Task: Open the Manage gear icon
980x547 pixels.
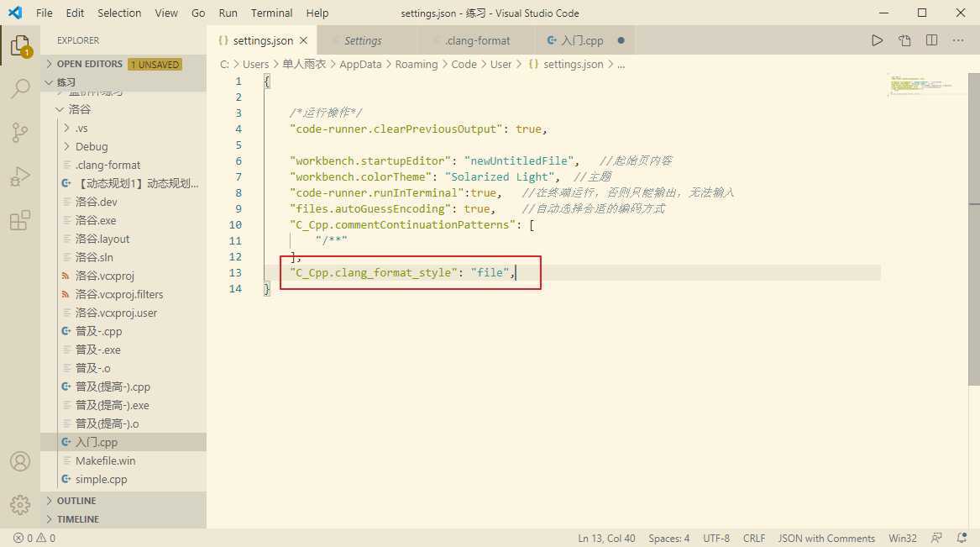Action: point(20,504)
